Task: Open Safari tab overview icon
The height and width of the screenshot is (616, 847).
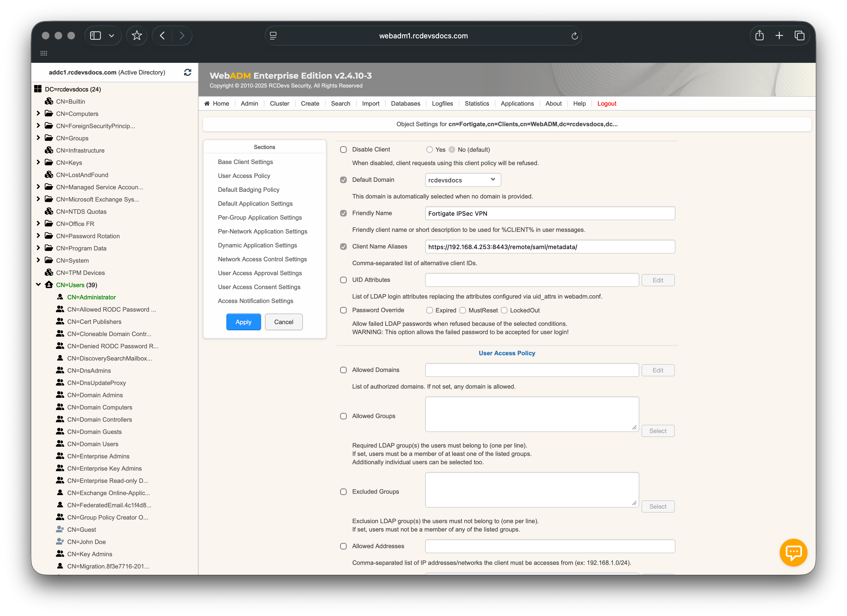Action: click(x=799, y=36)
